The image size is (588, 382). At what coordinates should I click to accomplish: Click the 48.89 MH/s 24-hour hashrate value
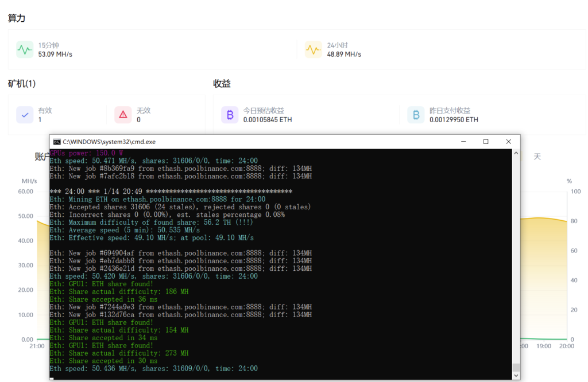point(344,54)
